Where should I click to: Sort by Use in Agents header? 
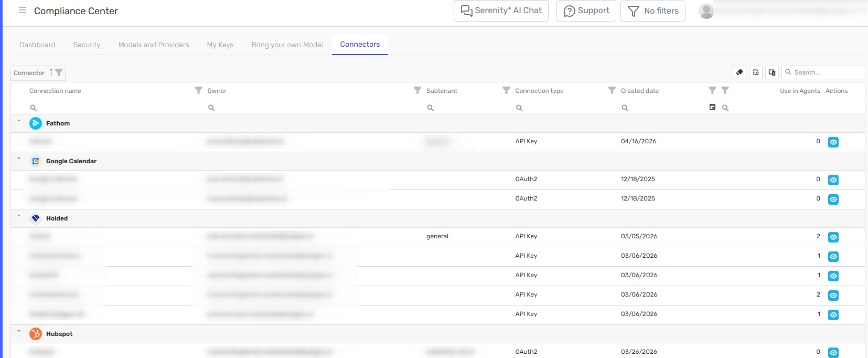tap(800, 91)
